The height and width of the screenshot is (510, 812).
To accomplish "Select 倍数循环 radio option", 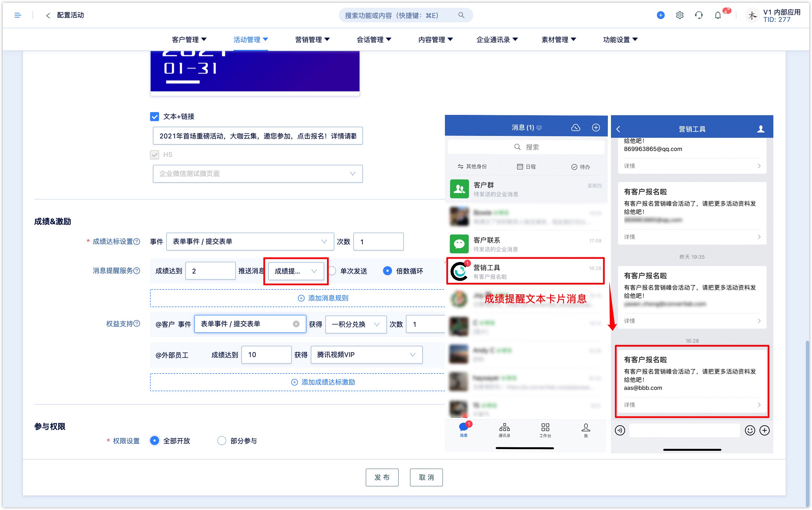I will (388, 271).
